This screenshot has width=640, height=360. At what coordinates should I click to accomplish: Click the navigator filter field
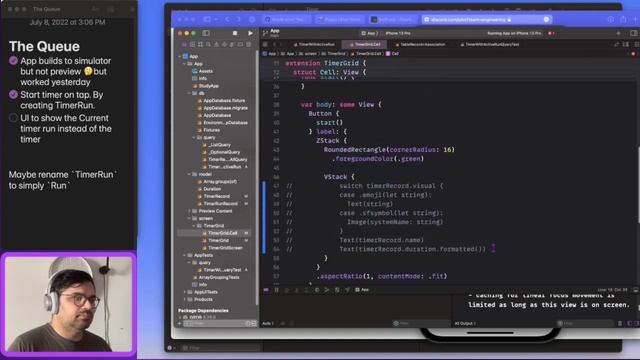click(220, 323)
